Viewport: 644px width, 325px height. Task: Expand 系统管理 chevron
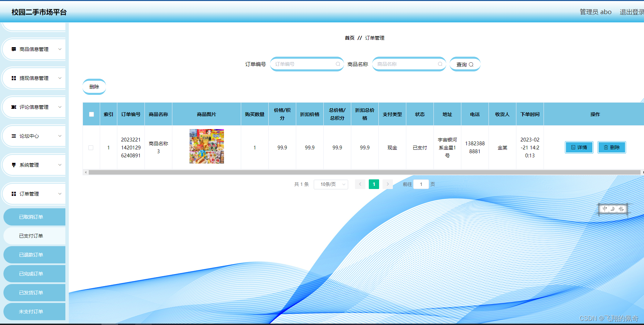tap(60, 165)
